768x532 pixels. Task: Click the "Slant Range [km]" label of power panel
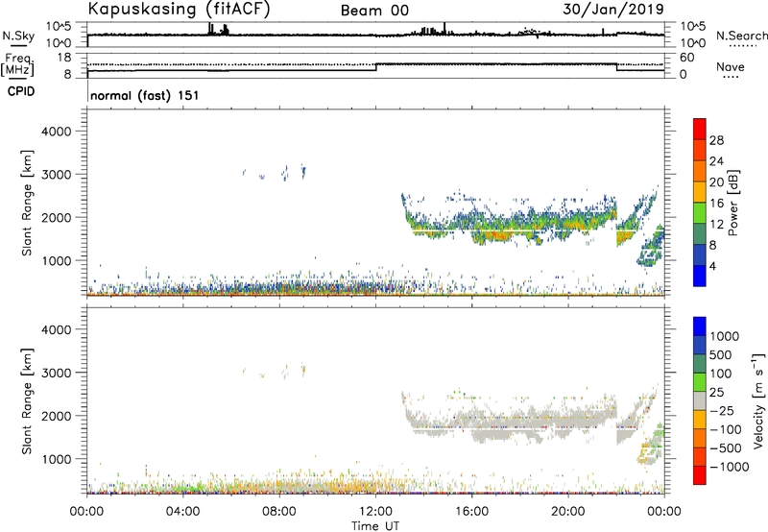pos(27,203)
